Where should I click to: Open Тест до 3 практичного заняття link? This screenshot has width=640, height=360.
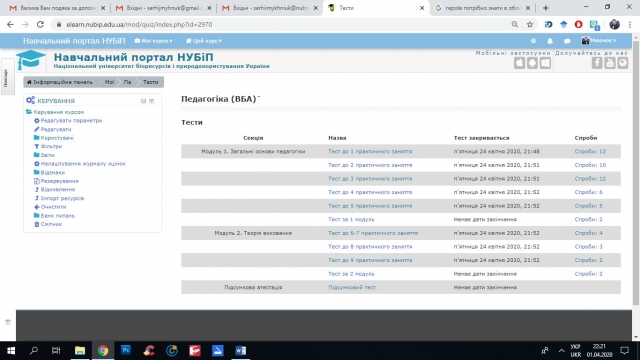pos(370,179)
